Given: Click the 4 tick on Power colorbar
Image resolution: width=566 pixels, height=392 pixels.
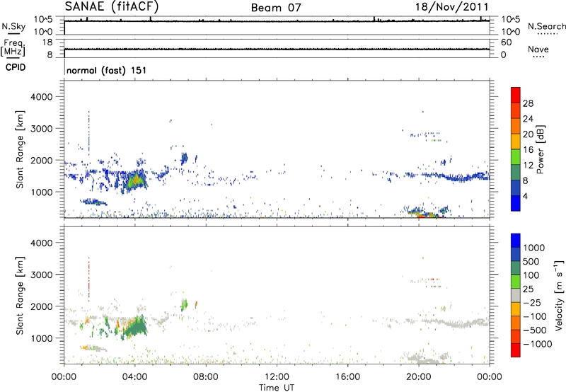Looking at the screenshot, I should [526, 196].
